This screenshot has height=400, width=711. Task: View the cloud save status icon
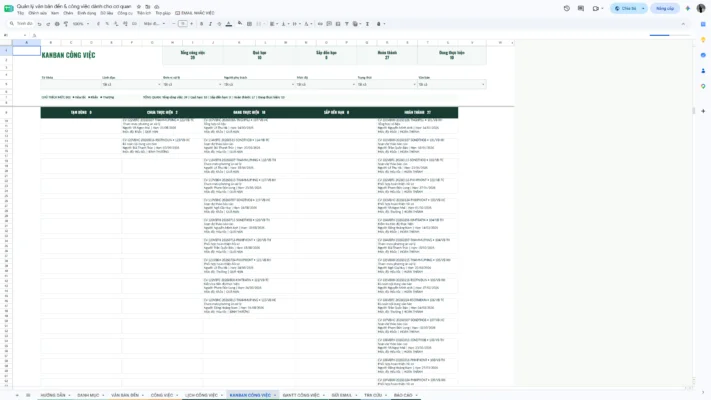(x=156, y=7)
